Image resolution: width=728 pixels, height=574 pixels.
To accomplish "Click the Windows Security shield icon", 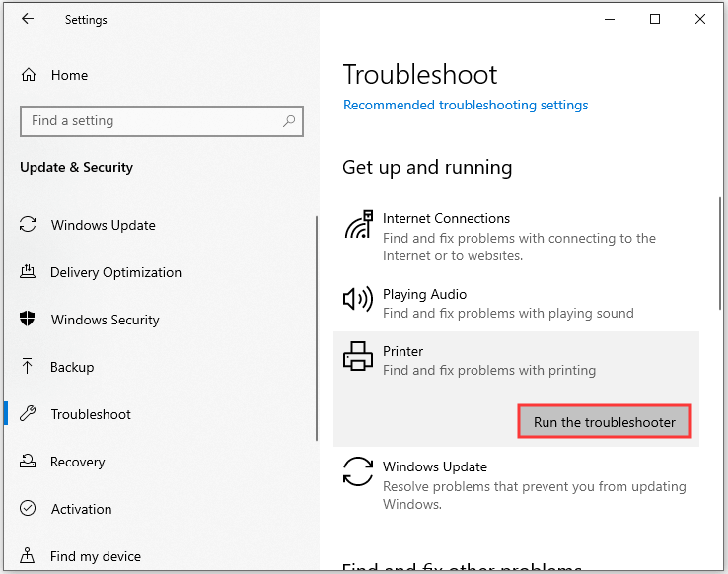I will coord(28,319).
